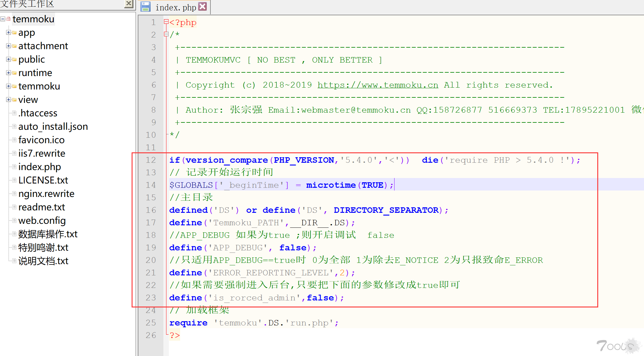Click line number 26 in the gutter
This screenshot has height=356, width=644.
(151, 335)
